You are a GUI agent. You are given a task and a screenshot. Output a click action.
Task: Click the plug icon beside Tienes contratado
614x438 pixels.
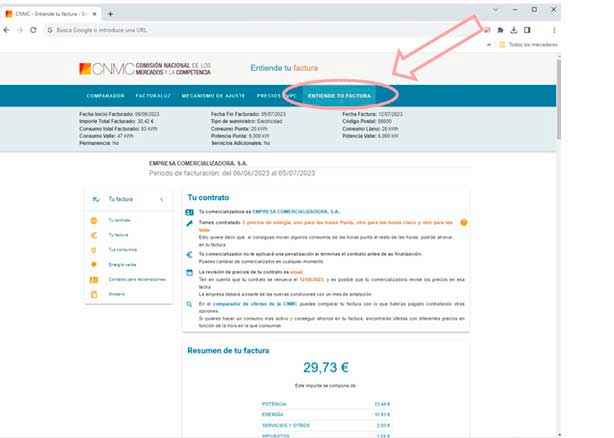coord(190,223)
